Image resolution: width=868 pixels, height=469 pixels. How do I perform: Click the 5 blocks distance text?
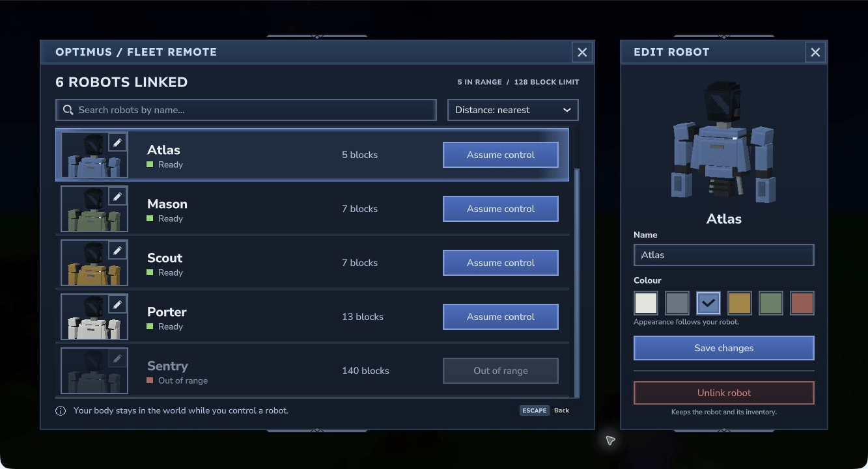coord(359,155)
